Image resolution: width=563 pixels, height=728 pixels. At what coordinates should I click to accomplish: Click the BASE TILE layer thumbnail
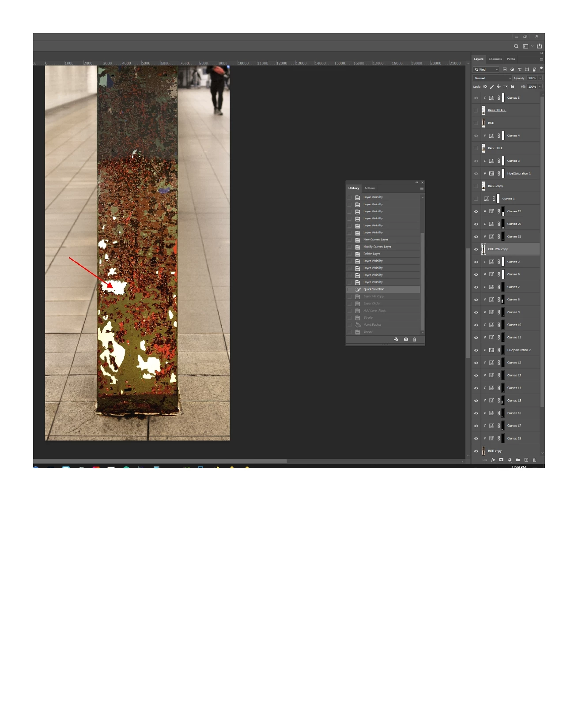tap(484, 148)
